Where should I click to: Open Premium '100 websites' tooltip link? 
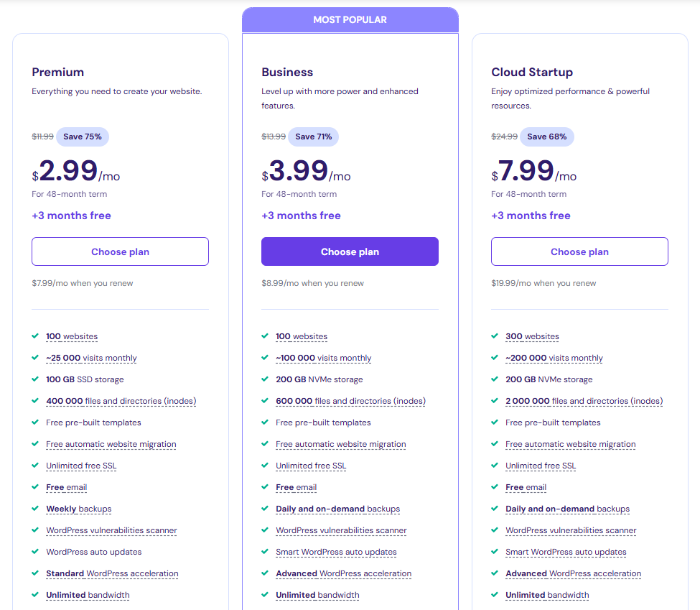coord(72,336)
